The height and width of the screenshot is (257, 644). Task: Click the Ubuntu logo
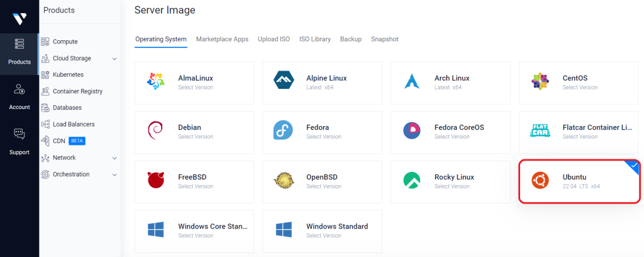pyautogui.click(x=540, y=180)
